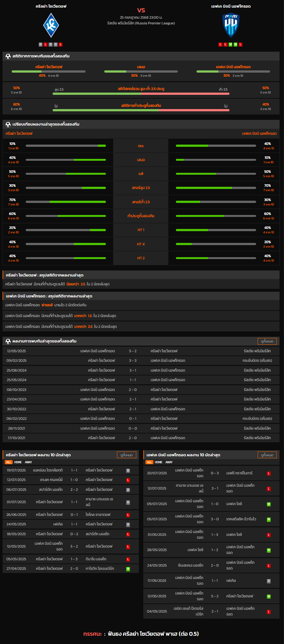Viewport: 284px width, 644px height.
Task: Click the ครีลย่า โซเวียตอฟ team name in the page header
Action: click(x=51, y=6)
